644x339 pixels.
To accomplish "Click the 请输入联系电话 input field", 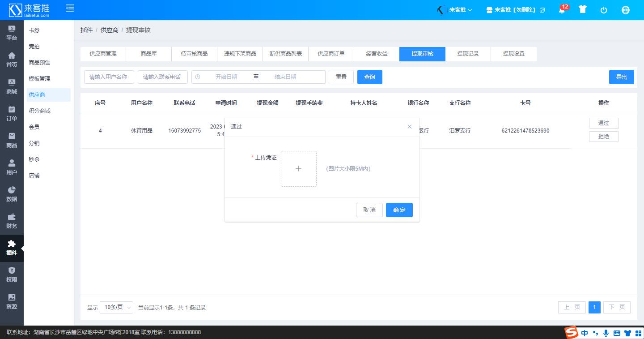I will 163,77.
